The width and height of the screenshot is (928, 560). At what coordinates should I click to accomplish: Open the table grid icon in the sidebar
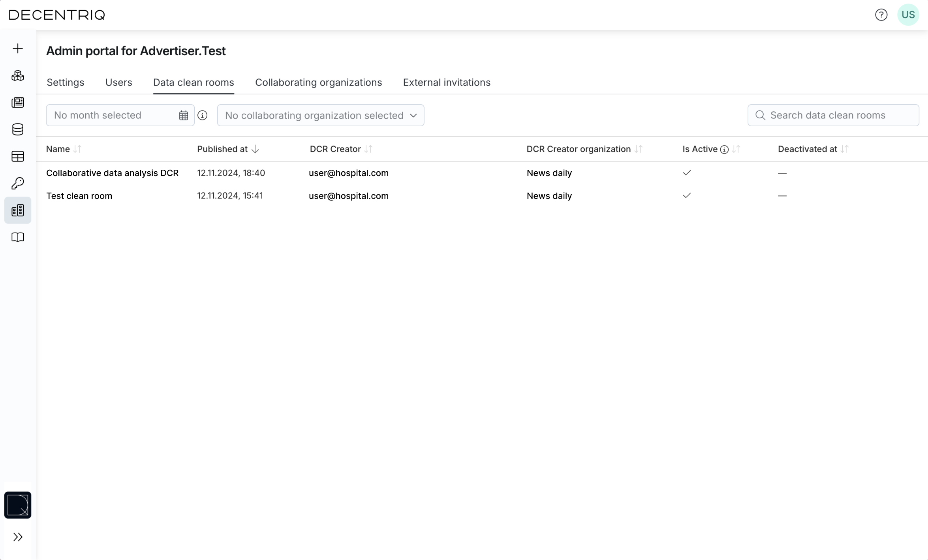[x=18, y=156]
